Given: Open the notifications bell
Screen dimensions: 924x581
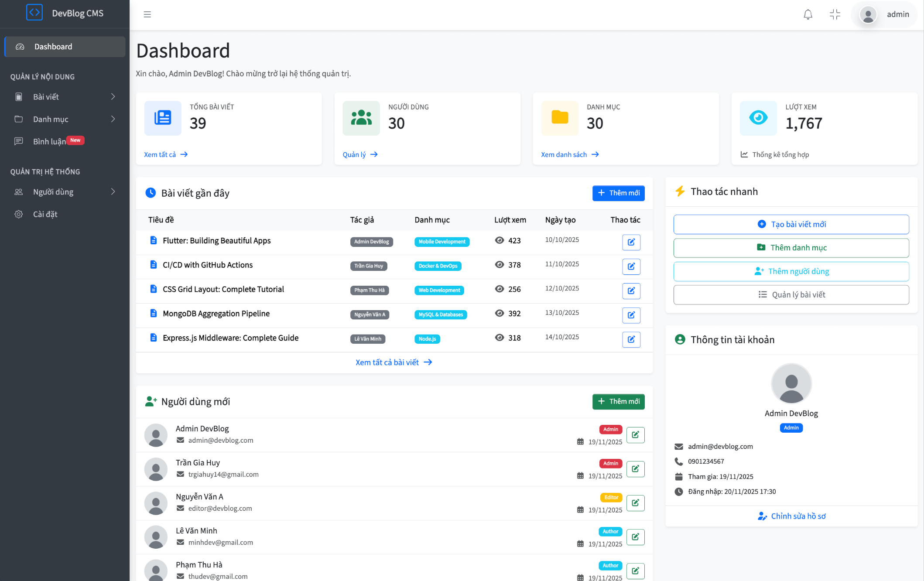Looking at the screenshot, I should click(x=808, y=14).
